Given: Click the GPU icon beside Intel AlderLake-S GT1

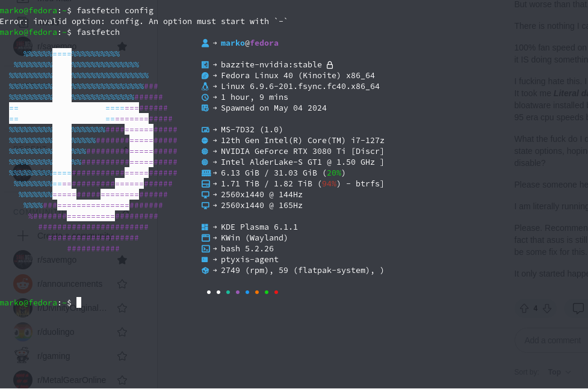Looking at the screenshot, I should click(x=205, y=162).
